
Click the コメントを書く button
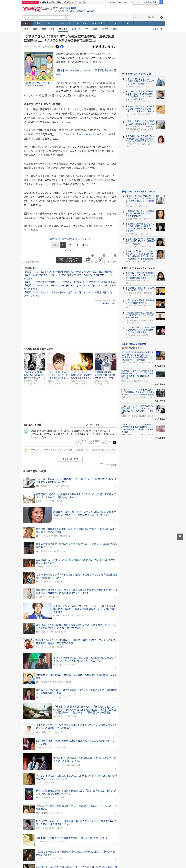93,425
